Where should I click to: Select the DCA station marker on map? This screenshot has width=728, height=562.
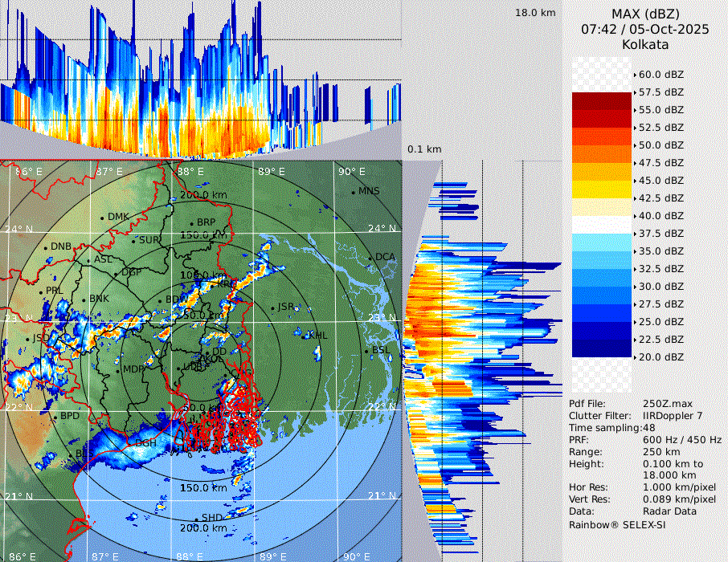pos(370,258)
